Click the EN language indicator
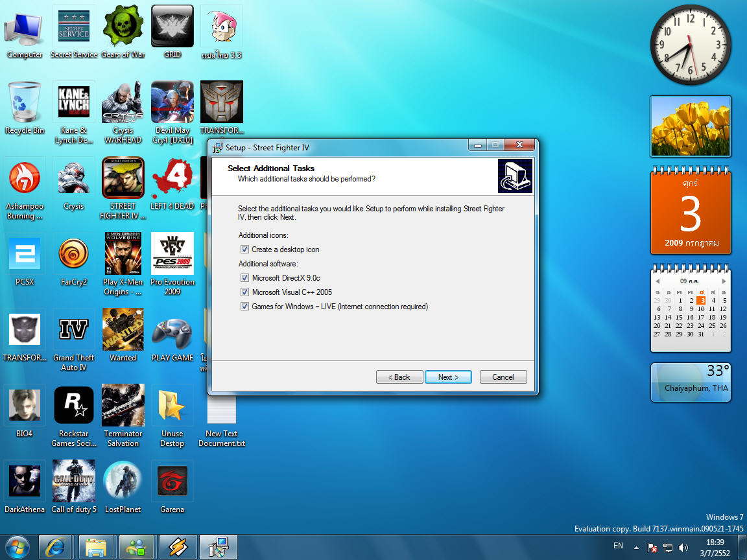The width and height of the screenshot is (747, 560). pos(619,546)
